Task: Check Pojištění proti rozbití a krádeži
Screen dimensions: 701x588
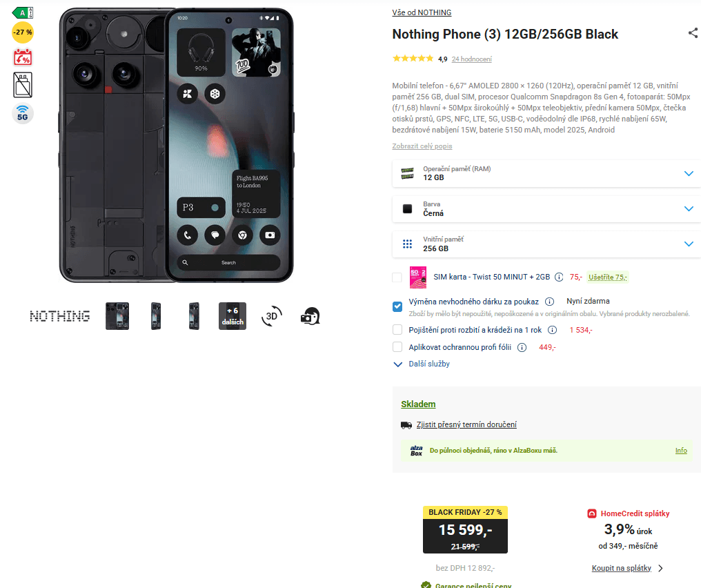Action: coord(397,330)
